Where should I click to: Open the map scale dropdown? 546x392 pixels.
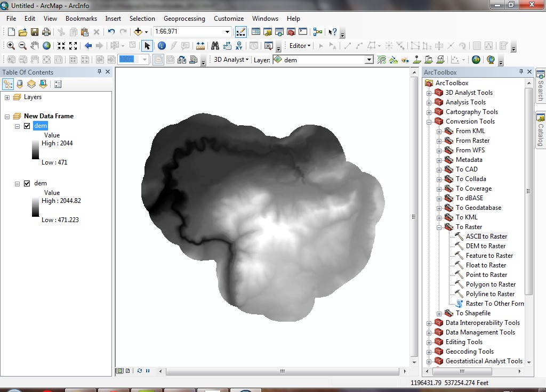point(228,32)
